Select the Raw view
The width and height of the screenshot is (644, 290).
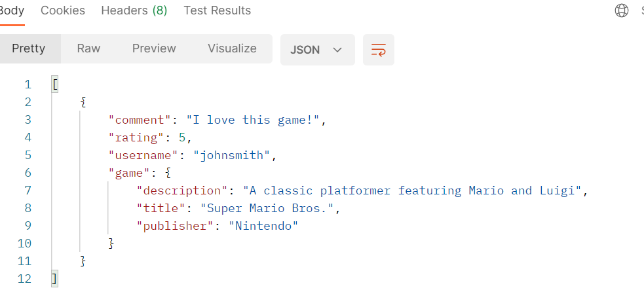[x=88, y=48]
